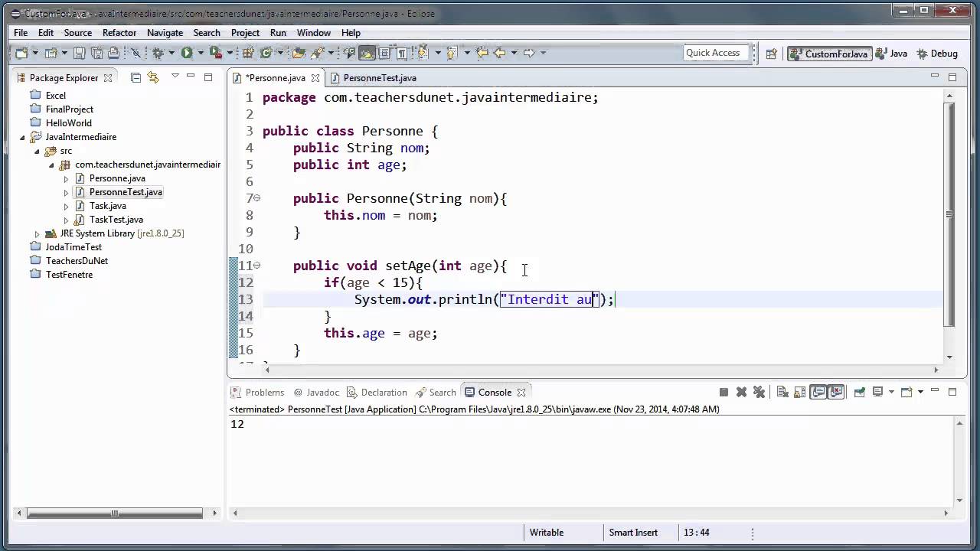Click Last Edit Location icon
The width and height of the screenshot is (980, 551).
[482, 53]
